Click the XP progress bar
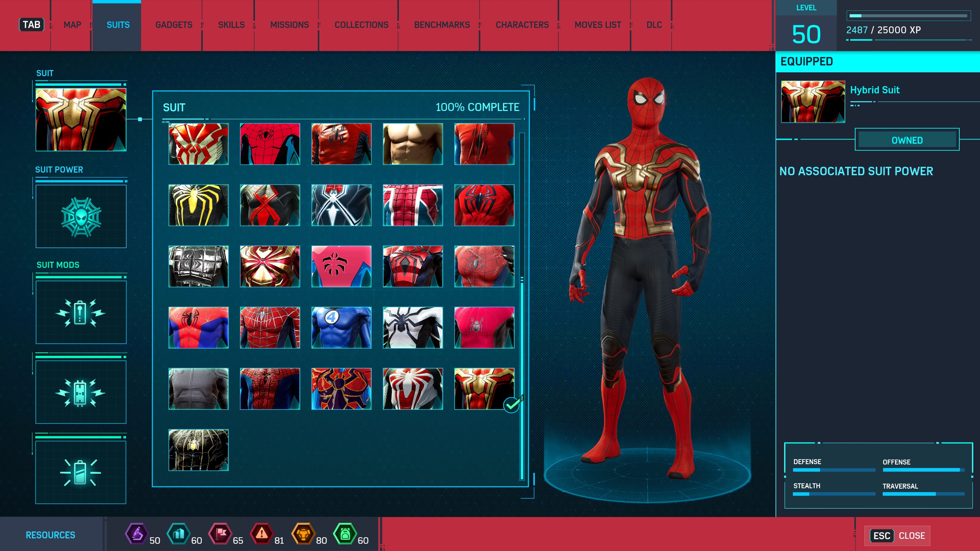This screenshot has height=551, width=980. coord(908,16)
